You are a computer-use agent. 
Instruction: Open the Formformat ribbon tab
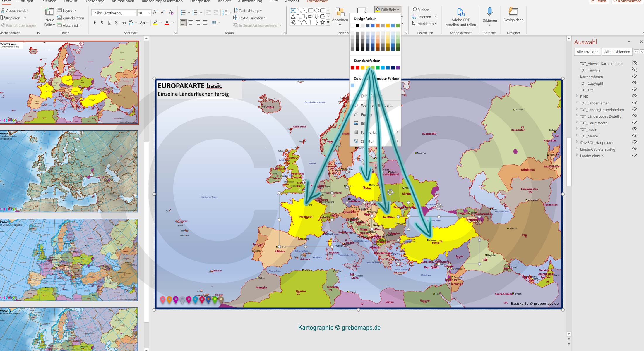pyautogui.click(x=318, y=1)
